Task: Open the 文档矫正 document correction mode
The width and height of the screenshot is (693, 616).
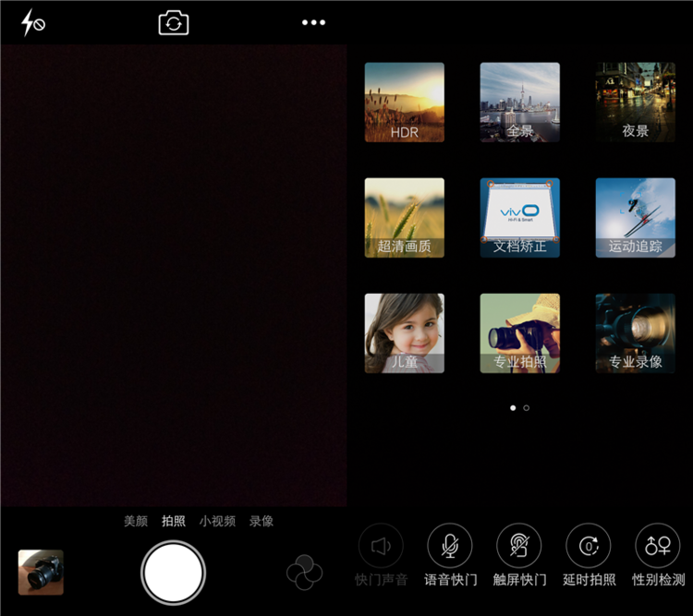Action: 519,218
